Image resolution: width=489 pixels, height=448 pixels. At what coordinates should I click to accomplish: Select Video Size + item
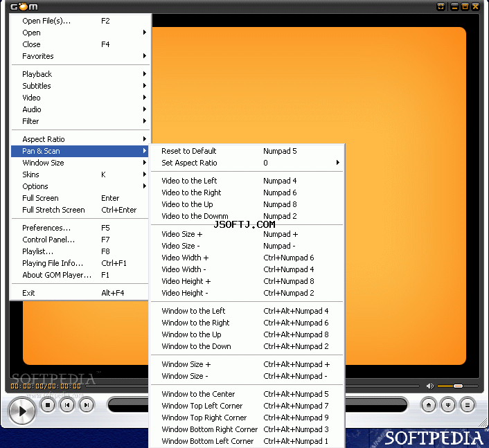point(247,234)
